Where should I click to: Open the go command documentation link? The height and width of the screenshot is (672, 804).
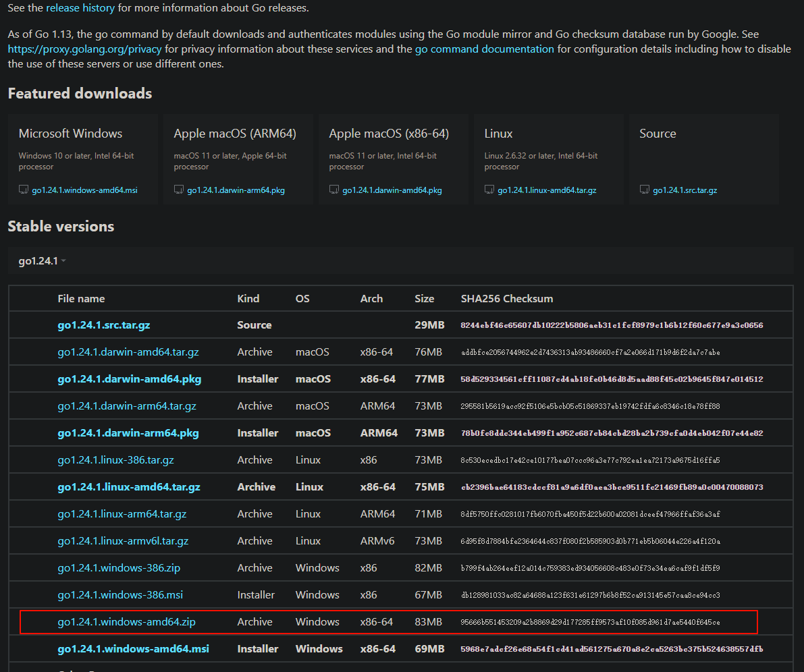click(485, 49)
